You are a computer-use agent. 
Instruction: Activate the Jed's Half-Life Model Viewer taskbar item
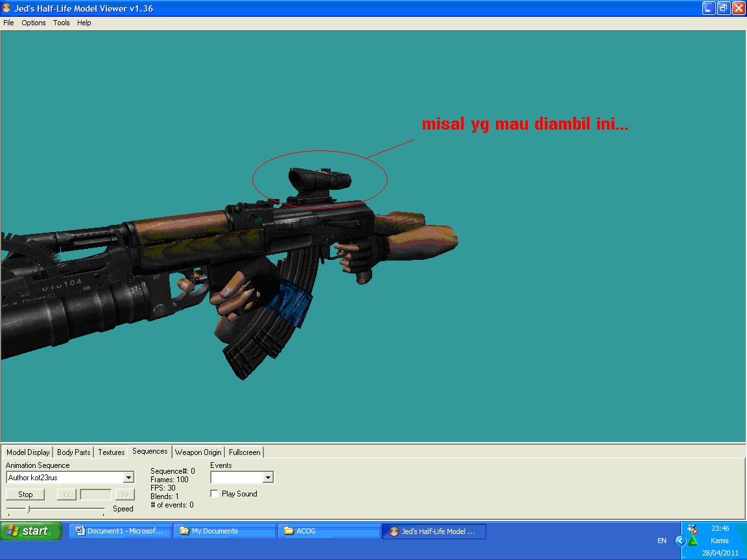click(x=433, y=530)
